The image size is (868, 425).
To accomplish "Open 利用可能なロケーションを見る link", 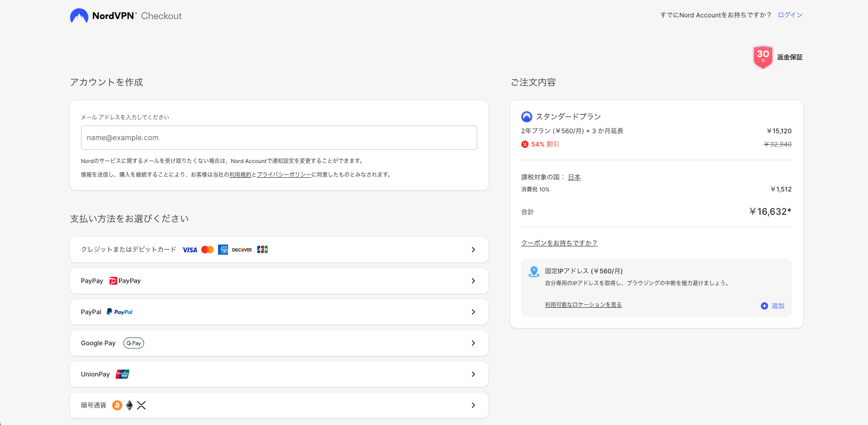I will 583,305.
